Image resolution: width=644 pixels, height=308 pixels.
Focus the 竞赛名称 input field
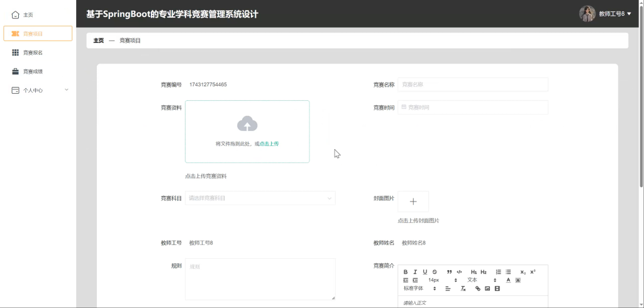pos(473,84)
